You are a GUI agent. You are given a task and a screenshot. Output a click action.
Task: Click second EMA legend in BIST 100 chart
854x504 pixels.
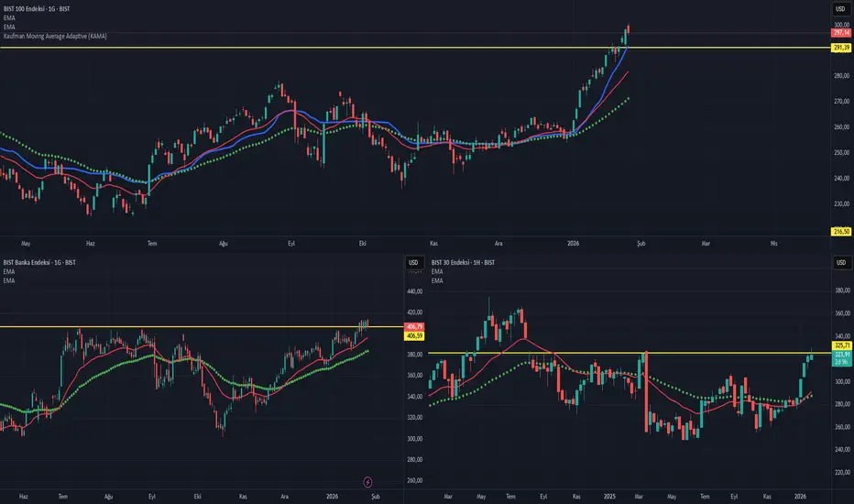(9, 27)
